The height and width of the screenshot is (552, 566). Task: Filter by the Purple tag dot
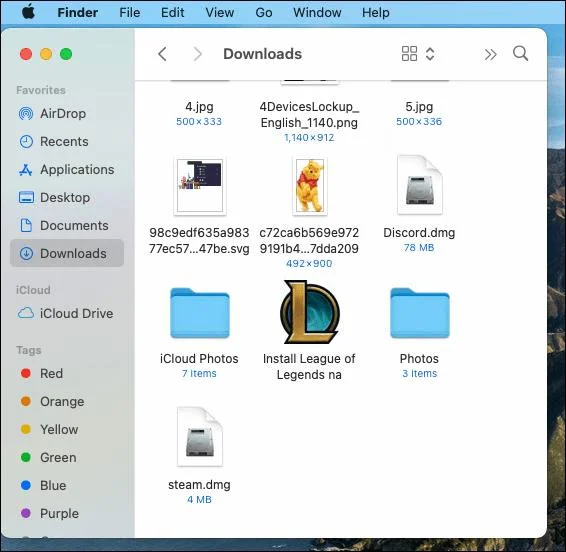pos(26,513)
